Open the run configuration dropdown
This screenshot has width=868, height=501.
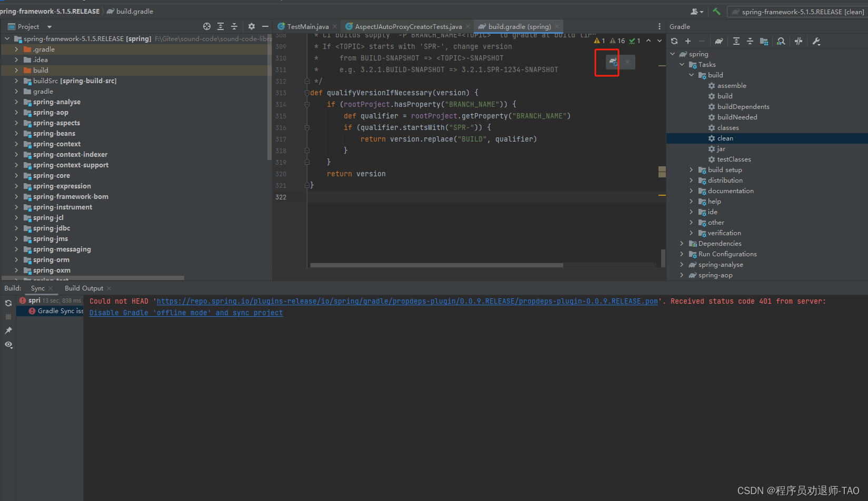(797, 12)
